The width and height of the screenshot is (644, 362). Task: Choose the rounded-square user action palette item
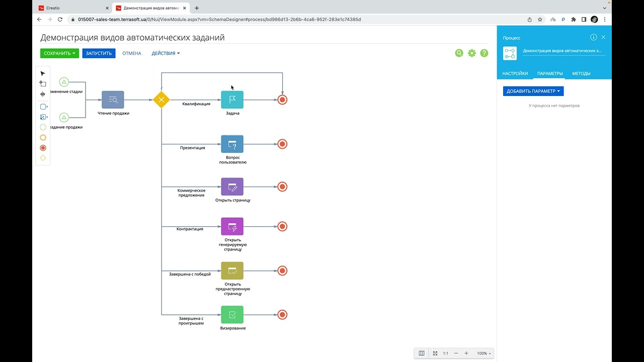point(43,107)
